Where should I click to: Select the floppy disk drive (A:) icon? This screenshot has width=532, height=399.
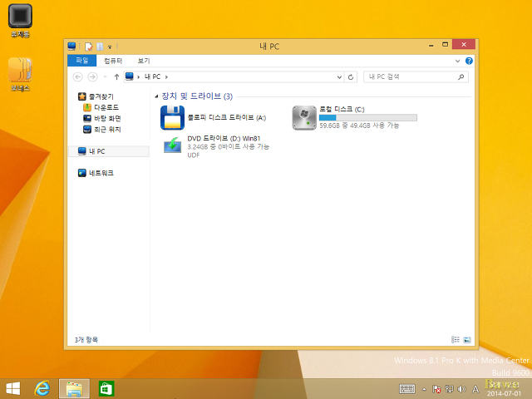172,118
